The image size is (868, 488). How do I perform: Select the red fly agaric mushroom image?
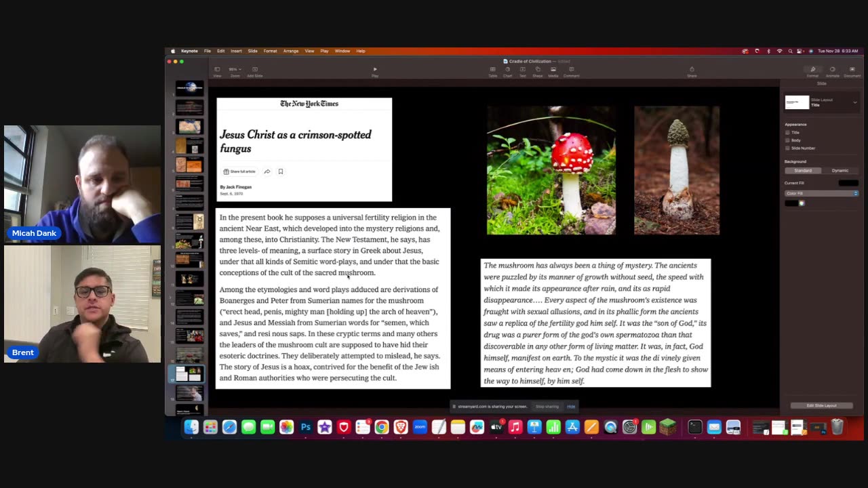[551, 170]
